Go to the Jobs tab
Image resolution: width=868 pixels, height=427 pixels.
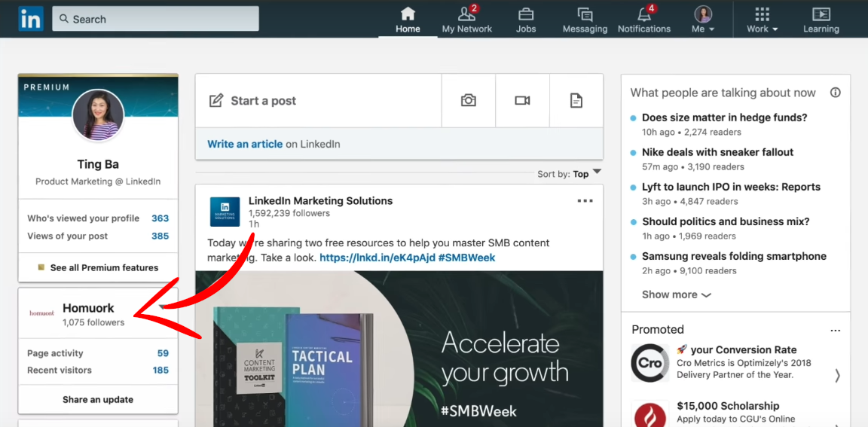click(x=526, y=20)
